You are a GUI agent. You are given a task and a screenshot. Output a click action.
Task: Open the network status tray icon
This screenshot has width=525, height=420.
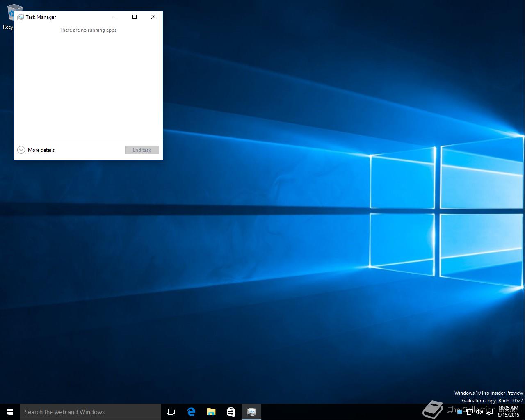(470, 412)
